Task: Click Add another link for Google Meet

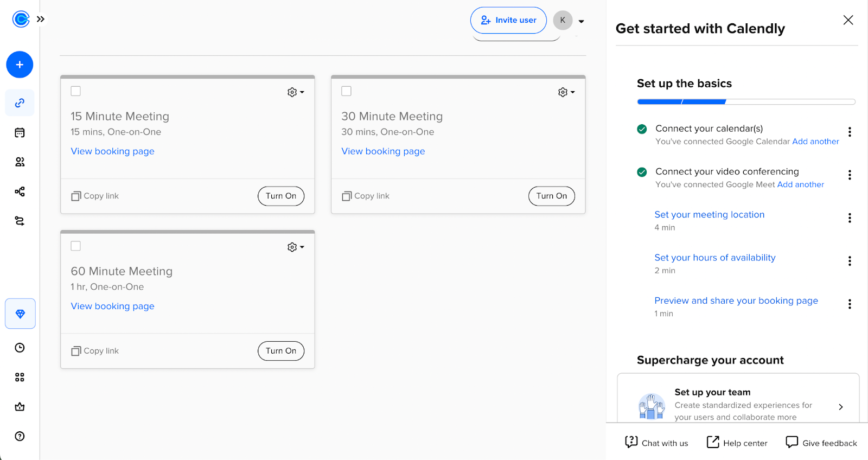Action: tap(800, 184)
